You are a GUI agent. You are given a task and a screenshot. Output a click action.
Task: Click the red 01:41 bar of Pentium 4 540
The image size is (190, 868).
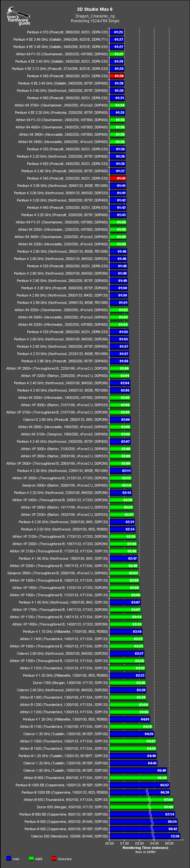118,179
